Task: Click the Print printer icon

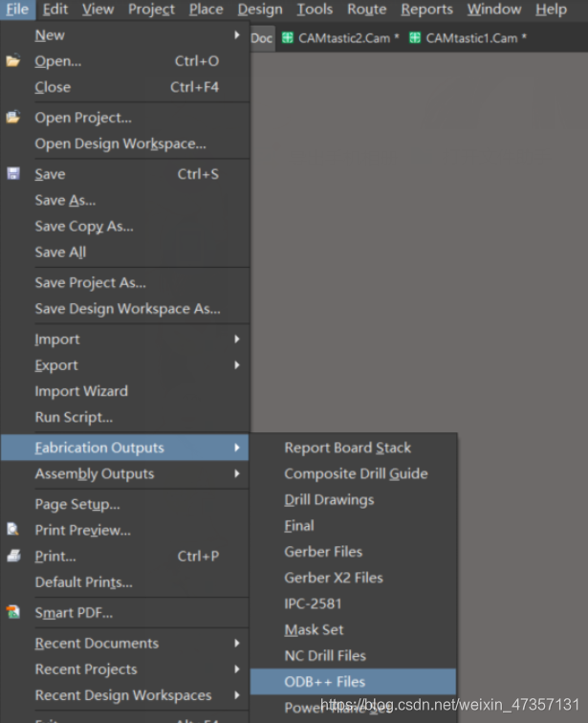Action: pos(13,556)
